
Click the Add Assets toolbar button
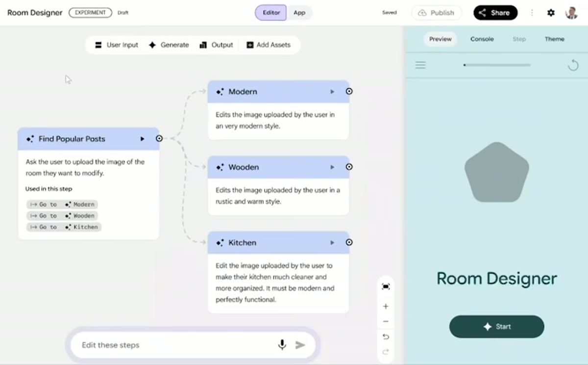pos(269,45)
